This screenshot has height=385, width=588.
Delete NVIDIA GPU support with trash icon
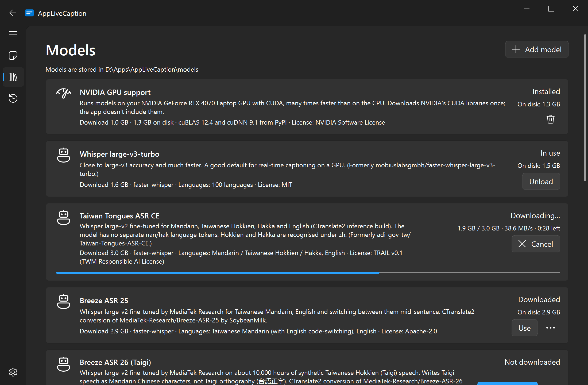tap(550, 119)
